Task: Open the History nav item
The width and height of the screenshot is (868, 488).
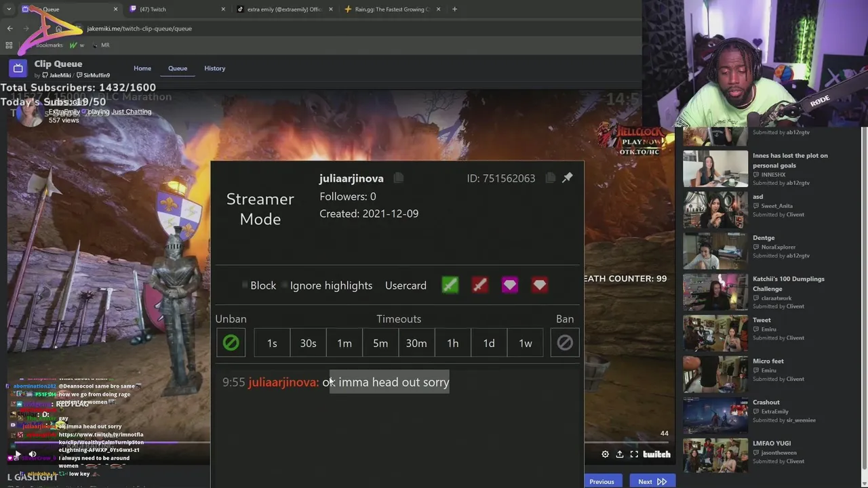Action: 215,68
